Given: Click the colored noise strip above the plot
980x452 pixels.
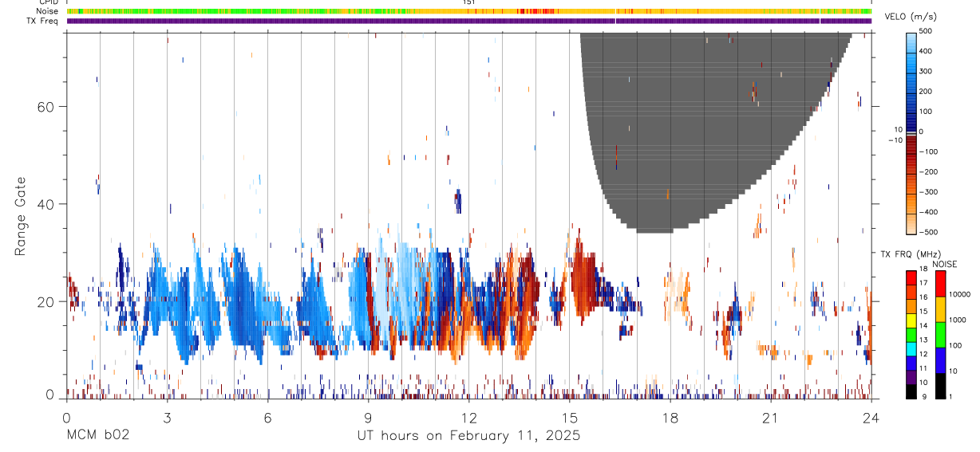Looking at the screenshot, I should click(469, 11).
